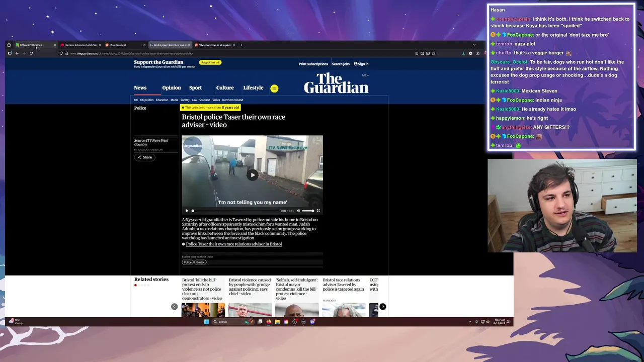Open Society subnav link
Screen dimensions: 644x362
[x=185, y=100]
